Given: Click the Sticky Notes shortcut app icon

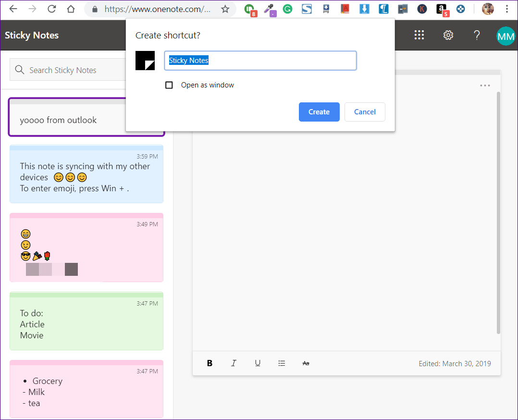Looking at the screenshot, I should pos(145,61).
